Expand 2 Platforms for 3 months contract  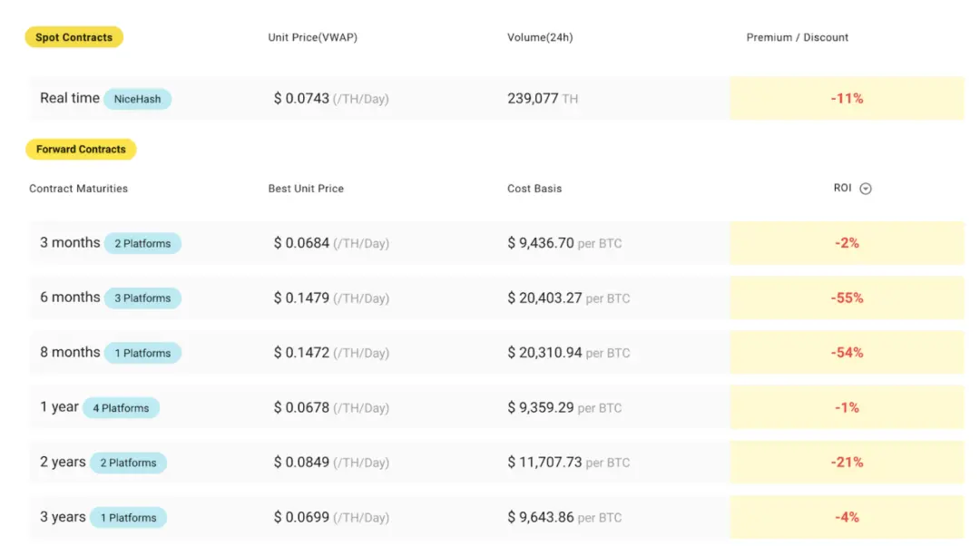coord(142,243)
